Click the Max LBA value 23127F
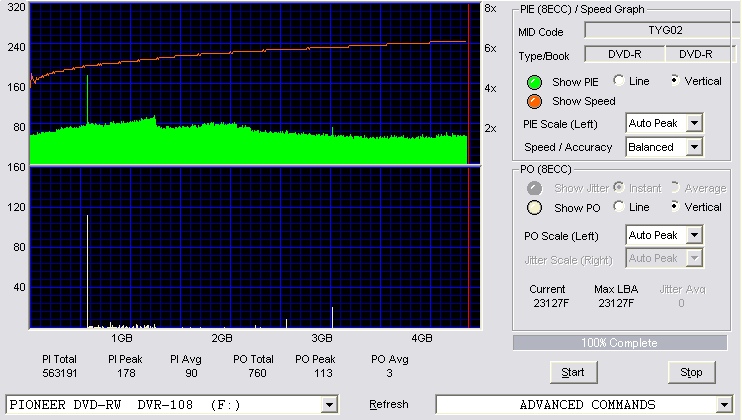Image resolution: width=742 pixels, height=420 pixels. click(x=616, y=303)
